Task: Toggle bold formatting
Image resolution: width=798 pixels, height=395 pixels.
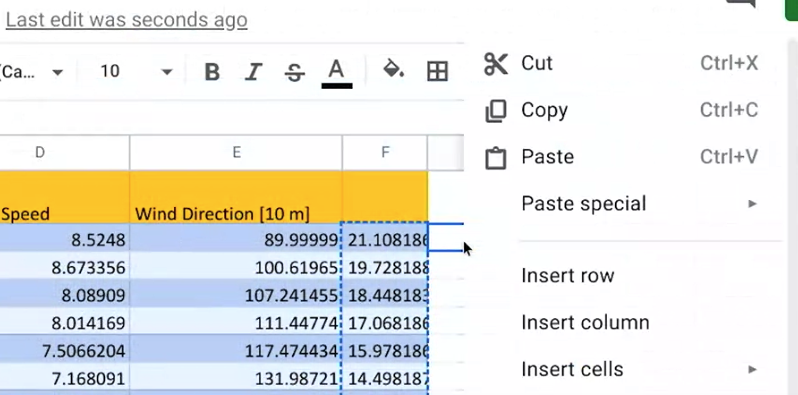Action: click(x=212, y=72)
